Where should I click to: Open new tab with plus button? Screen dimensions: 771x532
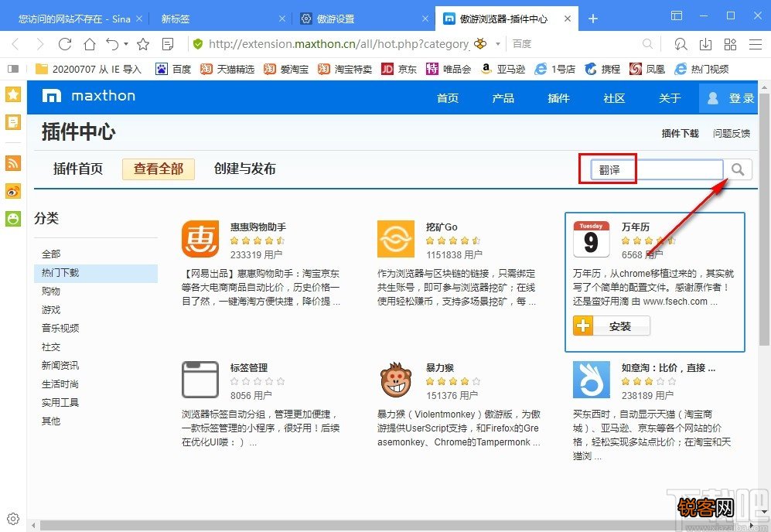[x=593, y=19]
